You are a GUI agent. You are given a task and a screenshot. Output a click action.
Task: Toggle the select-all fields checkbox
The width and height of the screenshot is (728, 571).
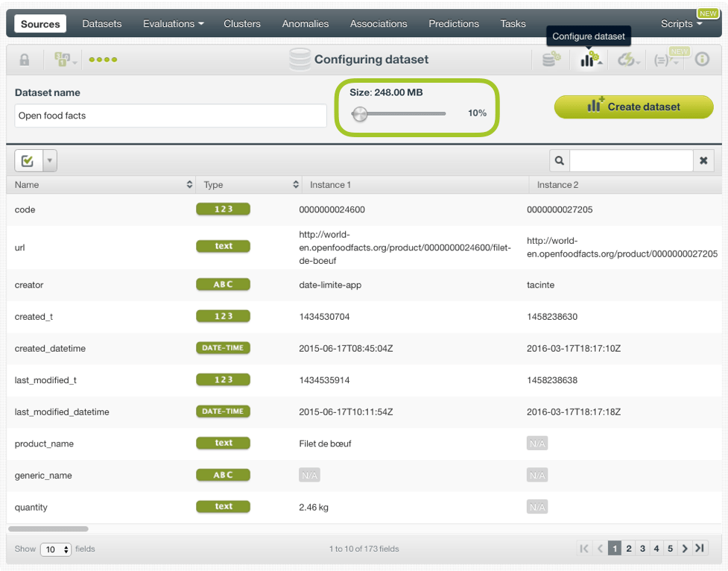[28, 161]
